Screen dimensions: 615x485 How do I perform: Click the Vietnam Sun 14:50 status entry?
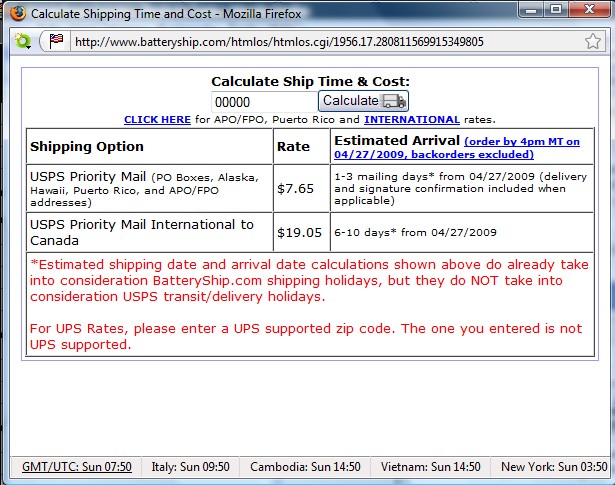[x=430, y=467]
